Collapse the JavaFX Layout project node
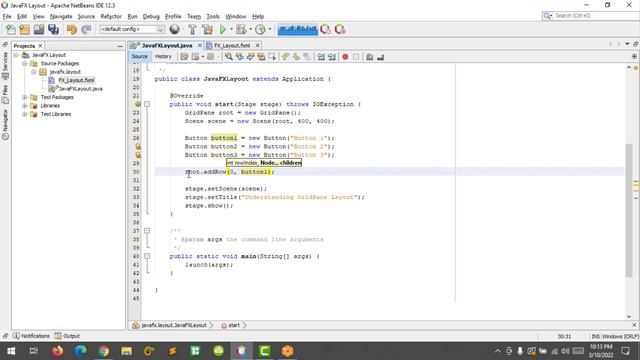640x360 pixels. coord(16,55)
